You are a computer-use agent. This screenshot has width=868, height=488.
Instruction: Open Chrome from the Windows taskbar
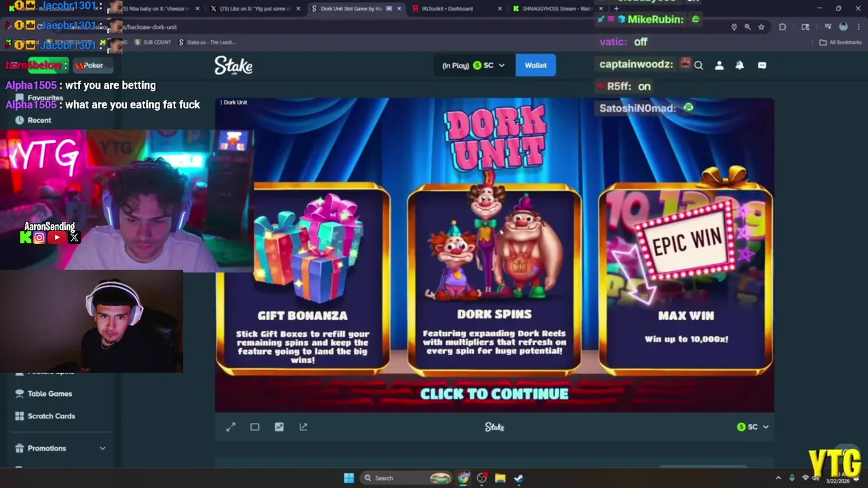[x=463, y=478]
